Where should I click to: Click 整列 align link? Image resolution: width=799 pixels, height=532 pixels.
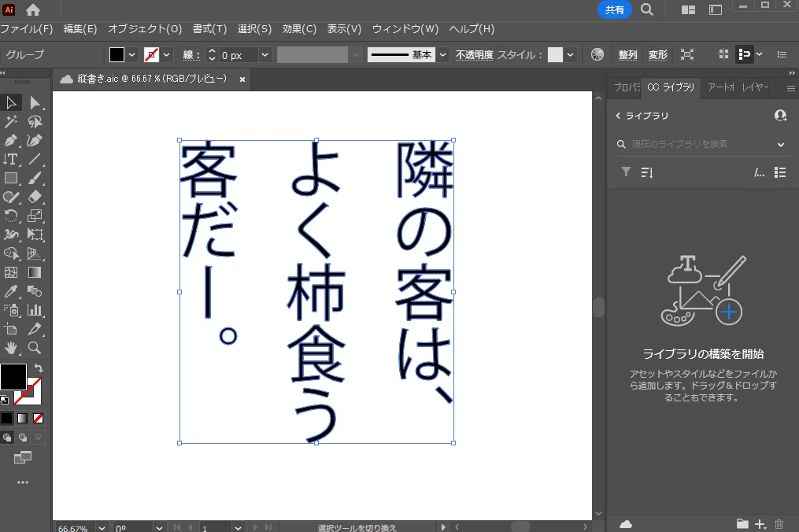coord(627,54)
